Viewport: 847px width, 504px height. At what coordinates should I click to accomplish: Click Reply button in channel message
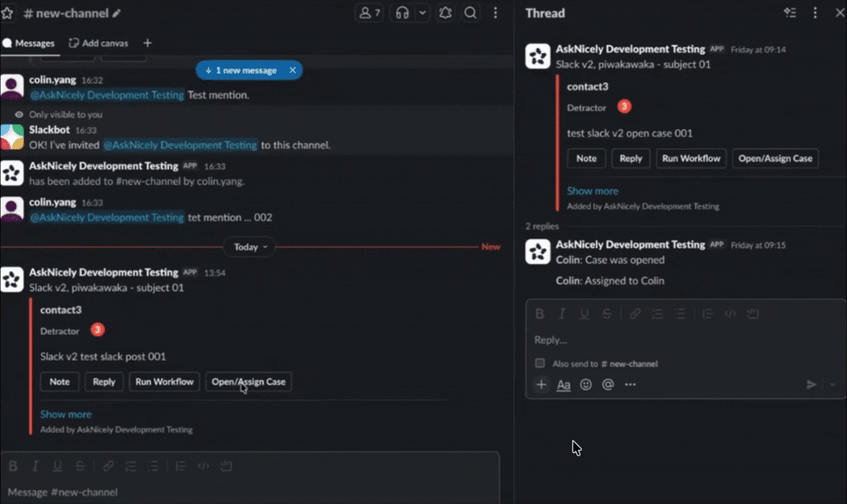pyautogui.click(x=103, y=381)
